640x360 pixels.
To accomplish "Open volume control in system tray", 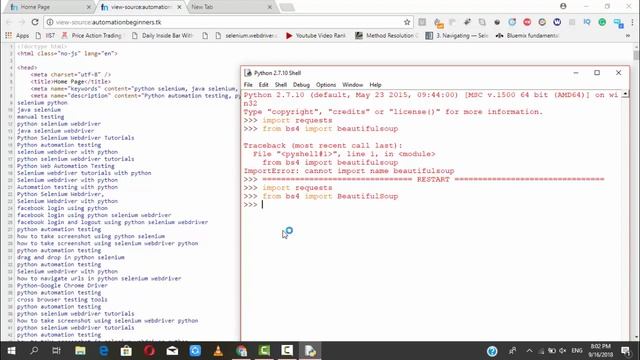I will pos(563,351).
